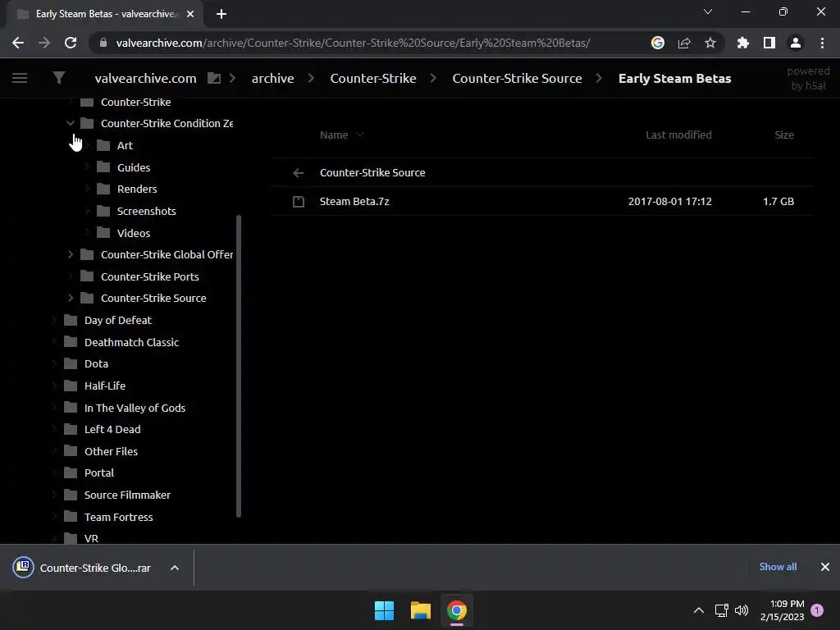Open the network tray icon
Image resolution: width=840 pixels, height=630 pixels.
tap(721, 610)
